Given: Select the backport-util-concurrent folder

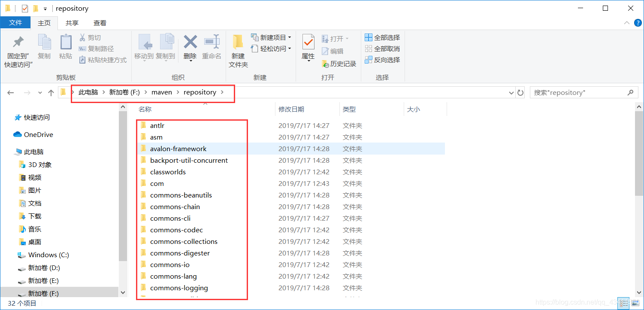Looking at the screenshot, I should coord(189,161).
